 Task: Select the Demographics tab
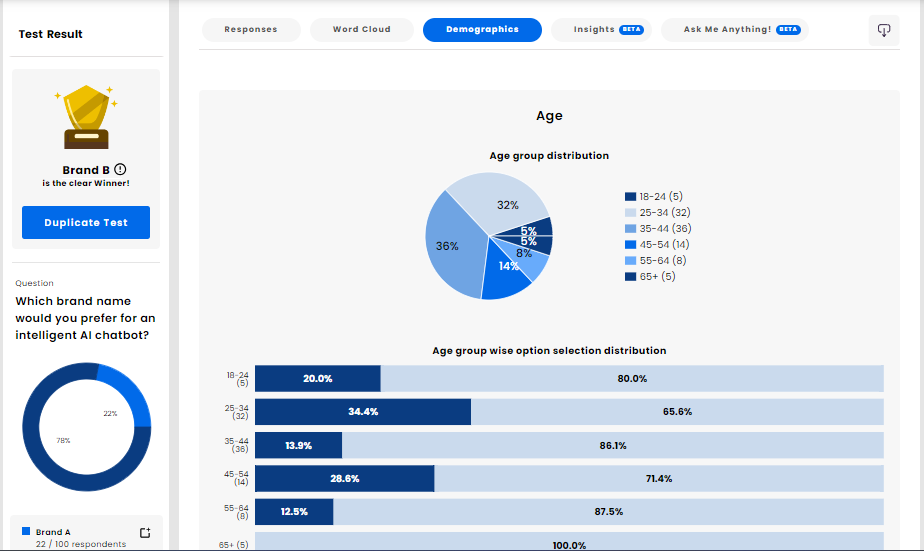click(x=482, y=30)
